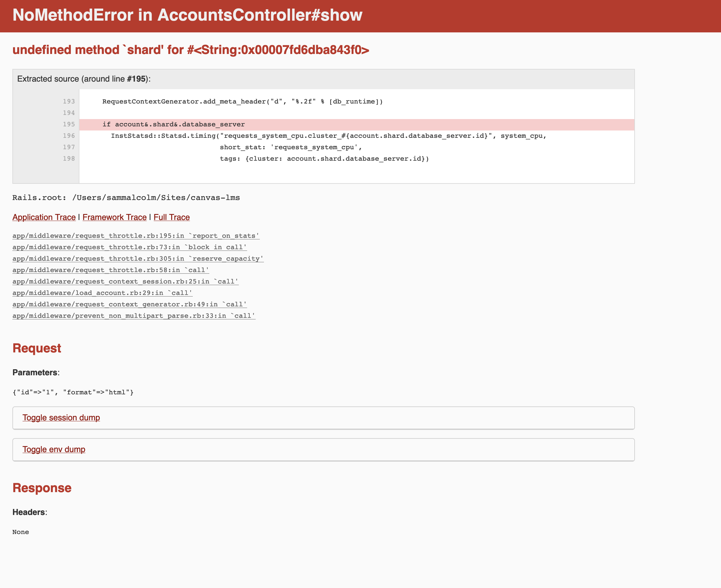The image size is (721, 588).
Task: Switch to the Application Trace view
Action: (x=44, y=217)
